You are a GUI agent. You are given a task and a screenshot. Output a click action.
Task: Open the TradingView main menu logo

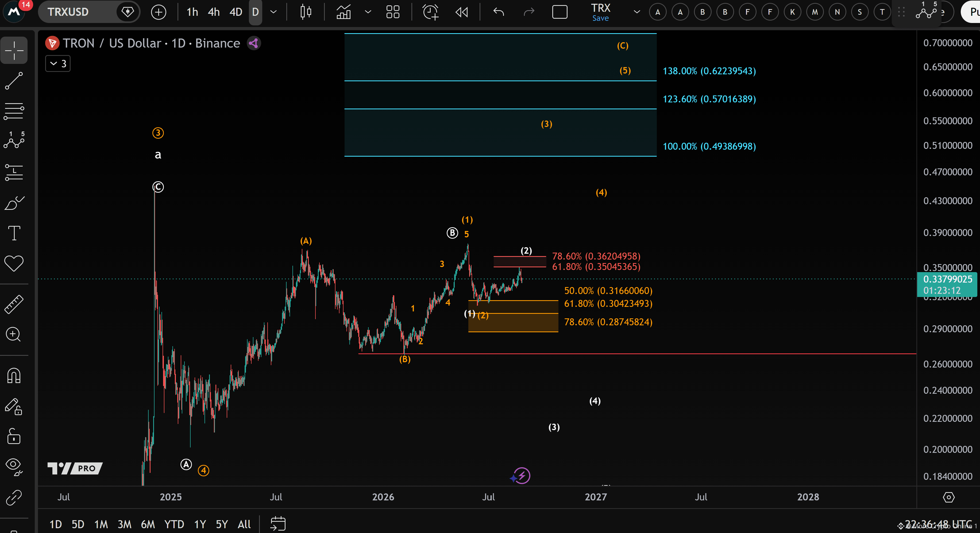[14, 12]
